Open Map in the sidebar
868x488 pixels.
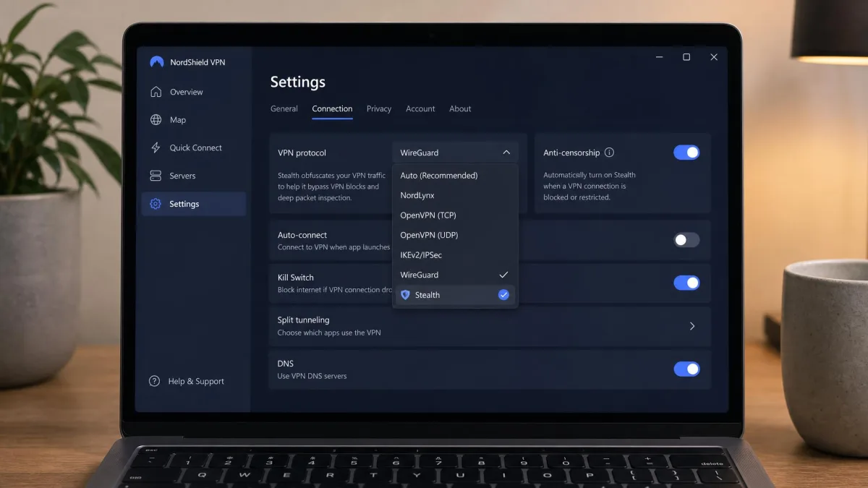193,120
